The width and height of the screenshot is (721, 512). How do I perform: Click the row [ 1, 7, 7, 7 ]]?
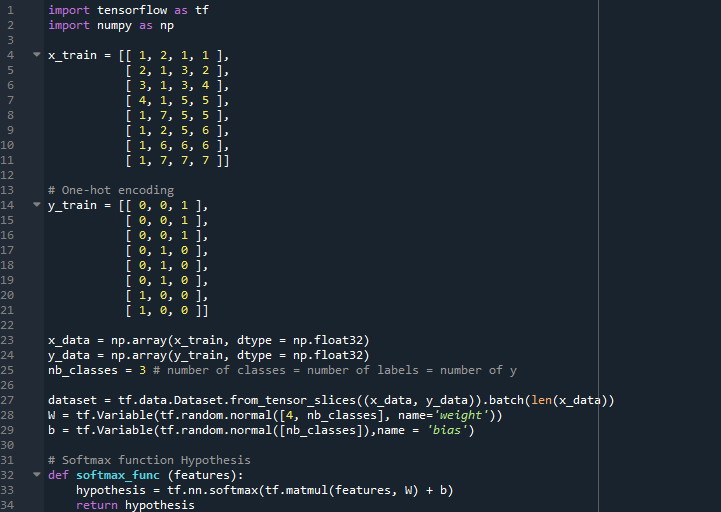point(177,160)
